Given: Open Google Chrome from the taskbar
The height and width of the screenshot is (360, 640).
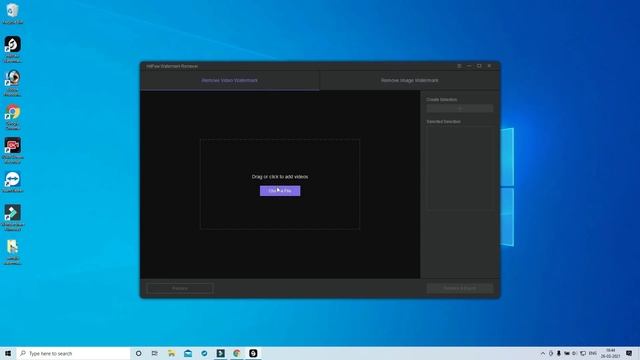Looking at the screenshot, I should pyautogui.click(x=237, y=353).
